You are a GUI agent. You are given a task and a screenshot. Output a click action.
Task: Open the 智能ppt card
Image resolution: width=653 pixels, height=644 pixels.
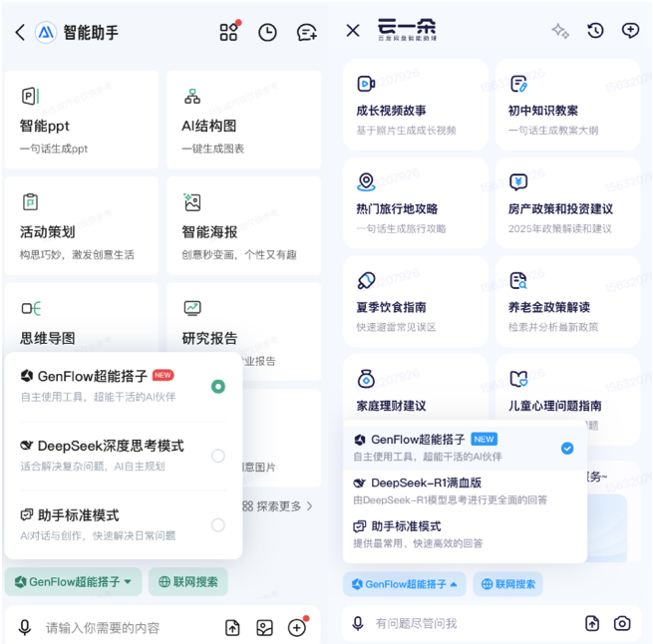click(82, 120)
